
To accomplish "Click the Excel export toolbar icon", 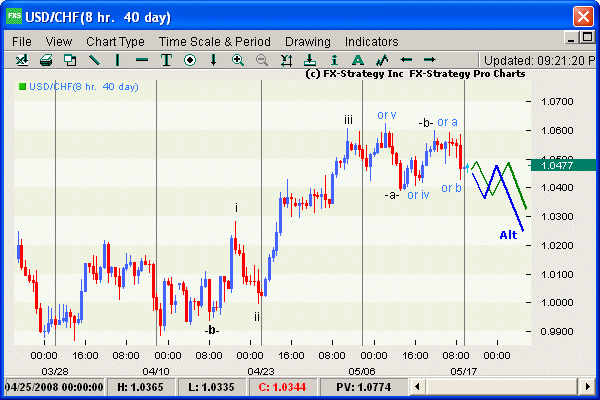I will click(x=22, y=60).
